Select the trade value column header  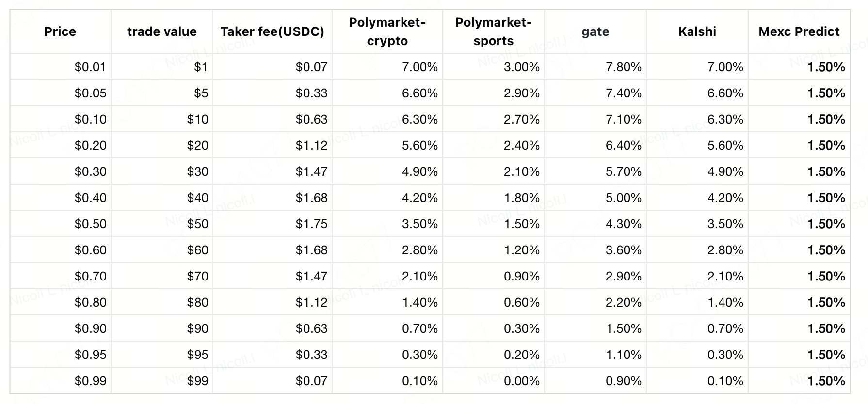click(x=162, y=31)
